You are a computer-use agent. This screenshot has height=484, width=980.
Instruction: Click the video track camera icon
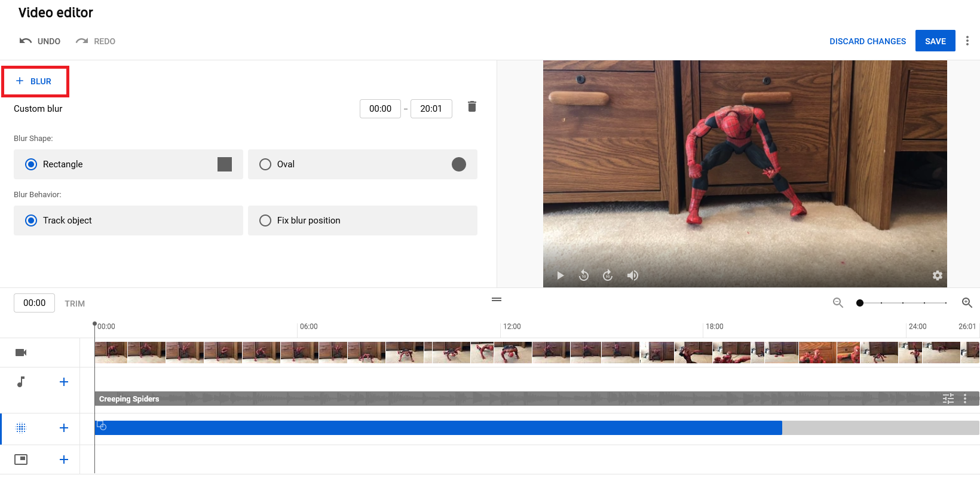coord(21,353)
